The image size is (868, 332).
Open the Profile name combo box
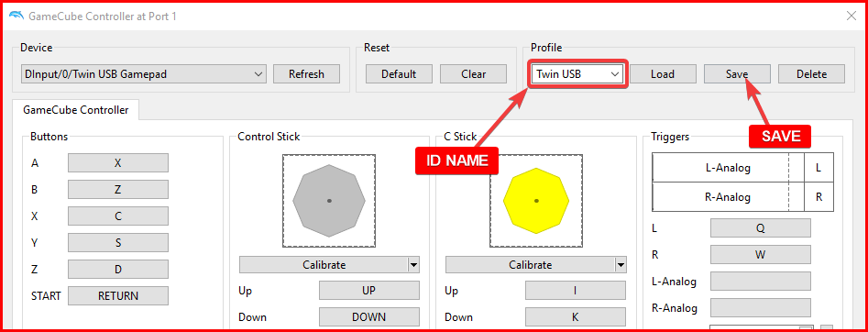coord(577,73)
